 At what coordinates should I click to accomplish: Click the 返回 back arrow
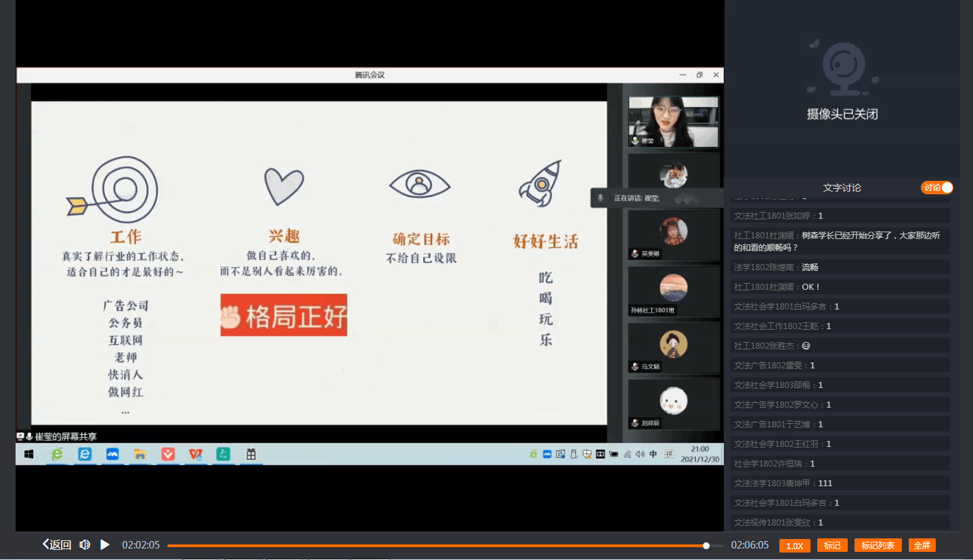click(57, 545)
